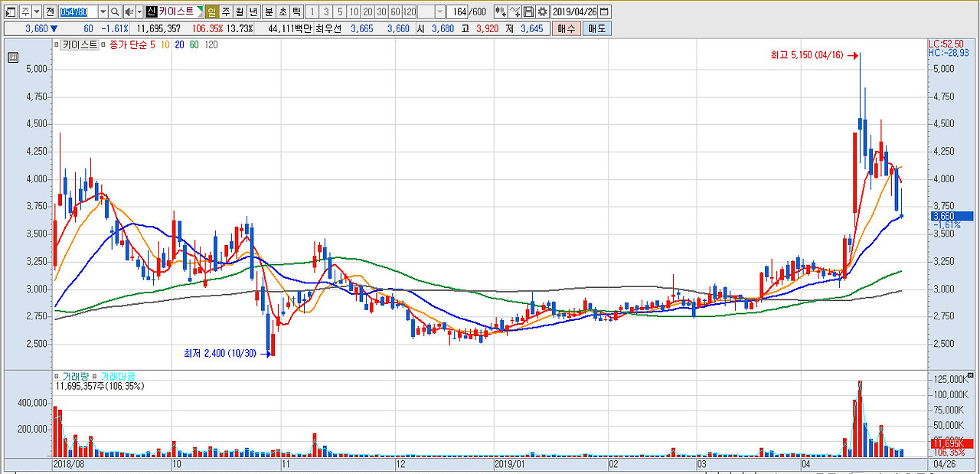The image size is (980, 474).
Task: Open the custom interval combo dropdown
Action: point(439,12)
